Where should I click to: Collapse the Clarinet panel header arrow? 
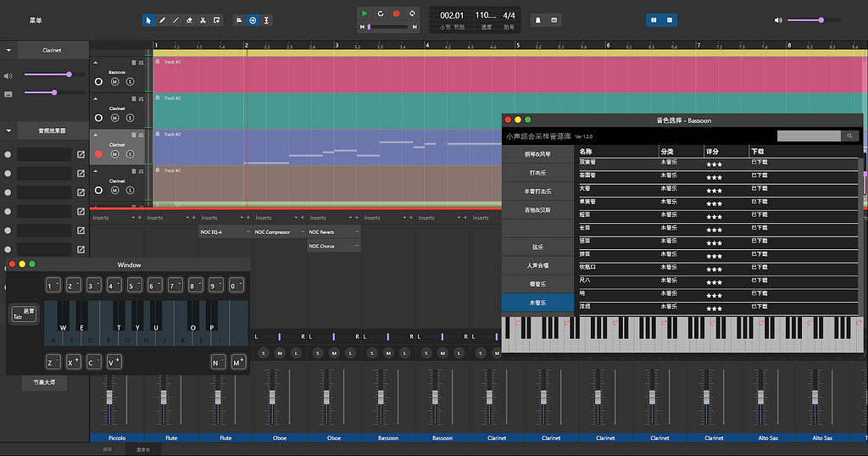point(8,51)
